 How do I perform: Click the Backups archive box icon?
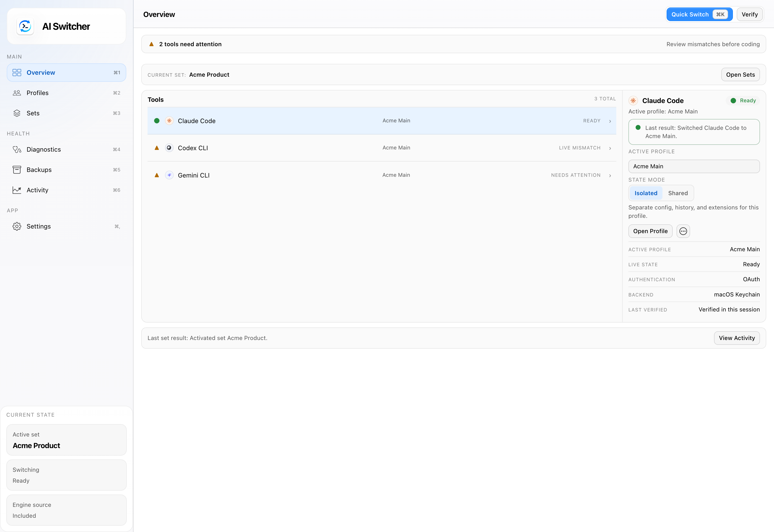tap(17, 170)
